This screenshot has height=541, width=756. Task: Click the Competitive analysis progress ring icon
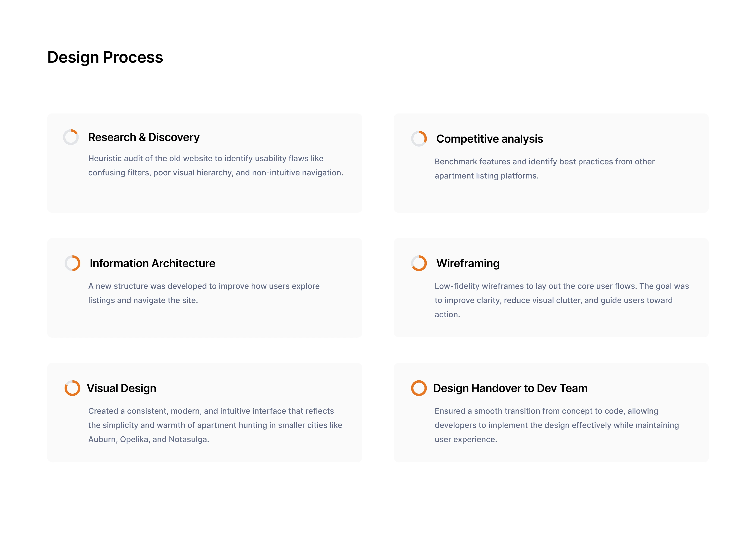coord(419,139)
